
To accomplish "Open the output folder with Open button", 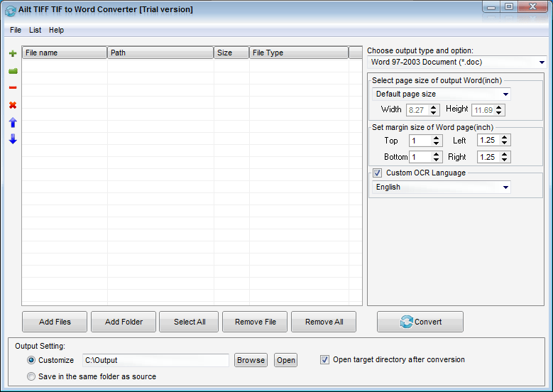I will pyautogui.click(x=285, y=360).
